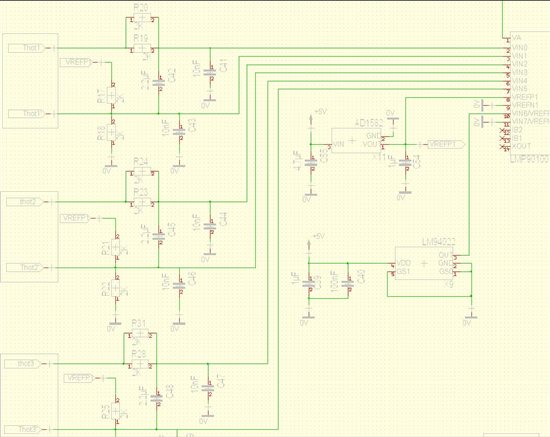This screenshot has width=550, height=437.
Task: Click the GS1 pin label on LM94022
Action: [403, 271]
